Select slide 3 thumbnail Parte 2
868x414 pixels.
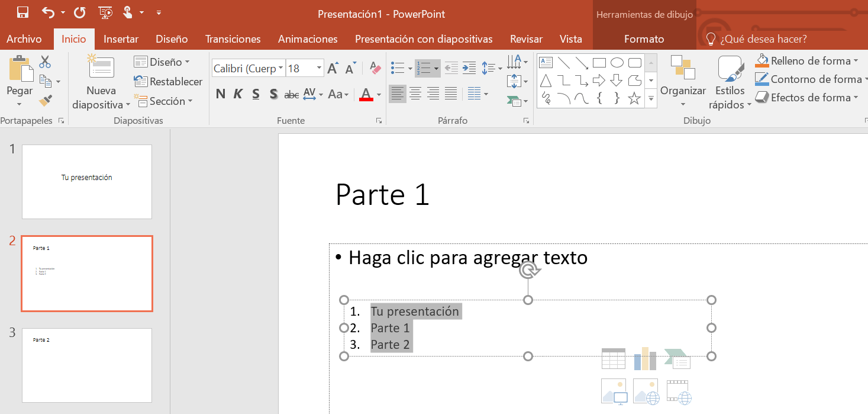coord(87,365)
